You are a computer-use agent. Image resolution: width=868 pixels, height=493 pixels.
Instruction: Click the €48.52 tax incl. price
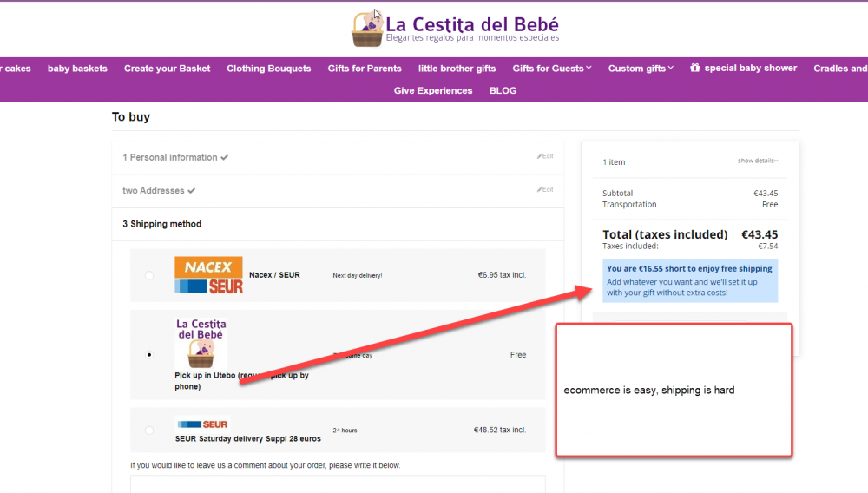pyautogui.click(x=499, y=430)
